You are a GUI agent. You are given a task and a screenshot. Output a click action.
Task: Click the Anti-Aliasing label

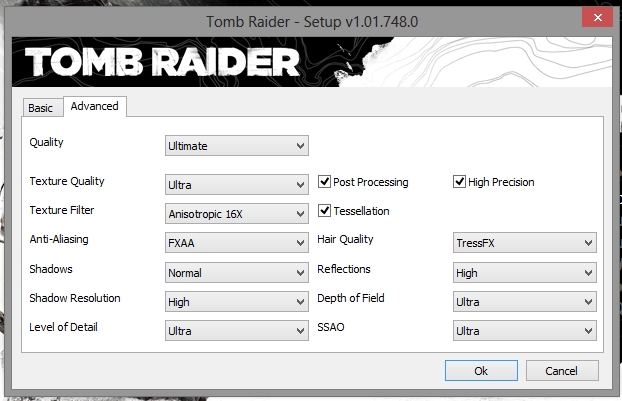pyautogui.click(x=59, y=239)
